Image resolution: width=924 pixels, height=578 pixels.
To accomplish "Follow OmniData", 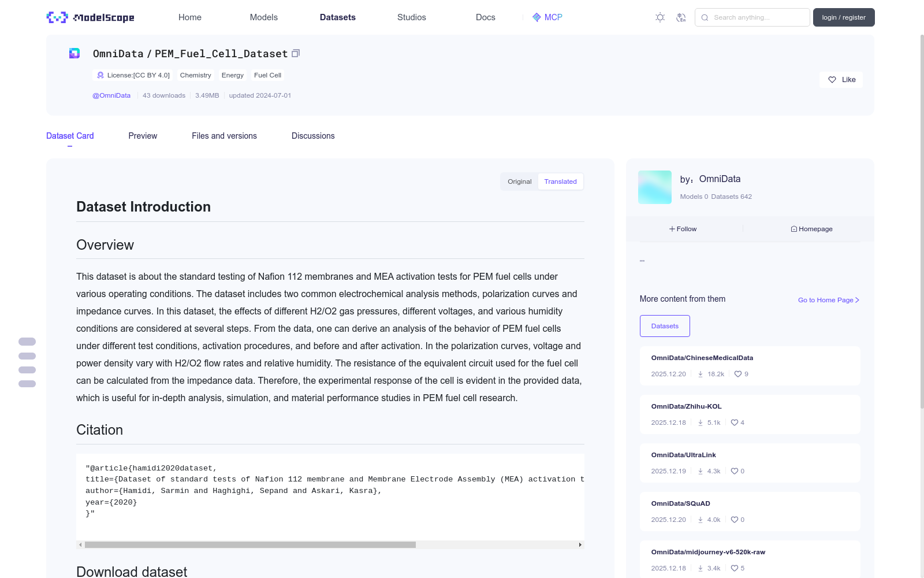I will click(x=683, y=229).
